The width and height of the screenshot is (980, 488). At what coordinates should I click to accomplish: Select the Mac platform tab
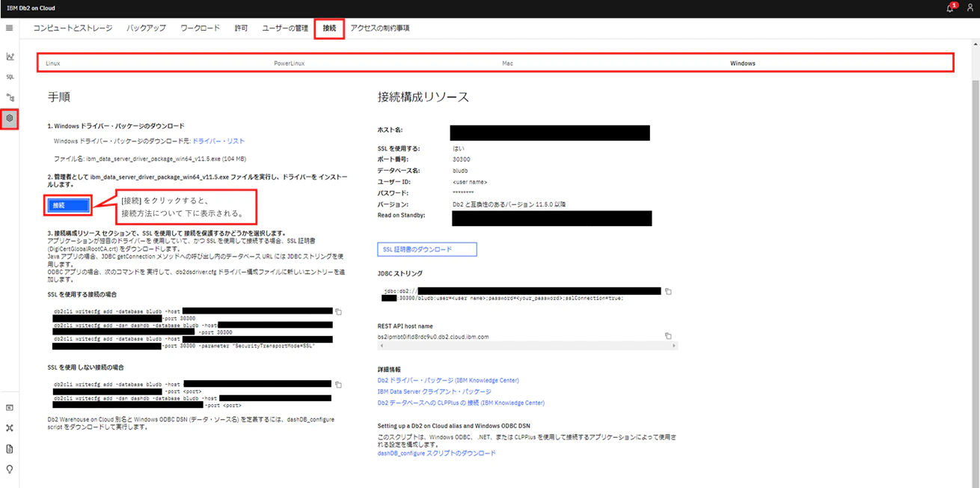coord(507,64)
